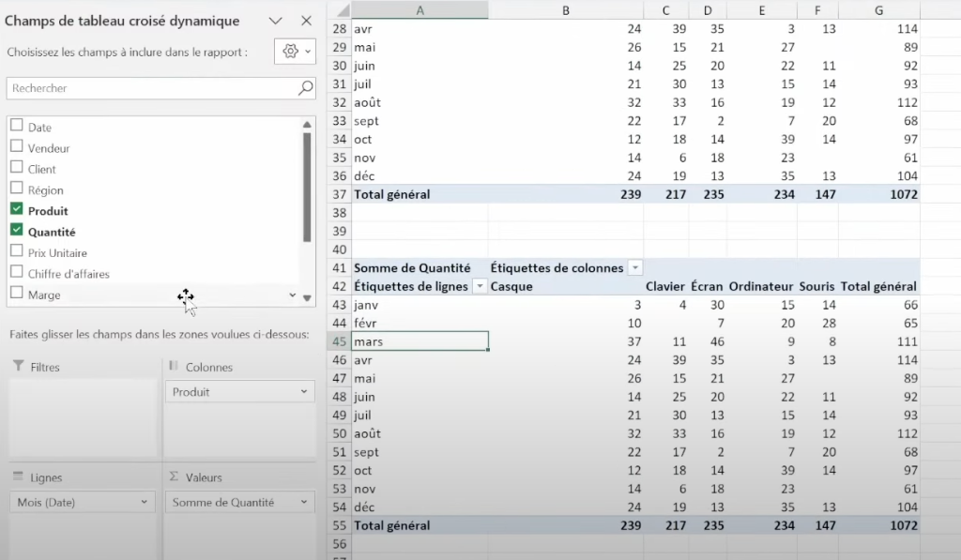Click the select-all corner of the sheet

pyautogui.click(x=342, y=10)
